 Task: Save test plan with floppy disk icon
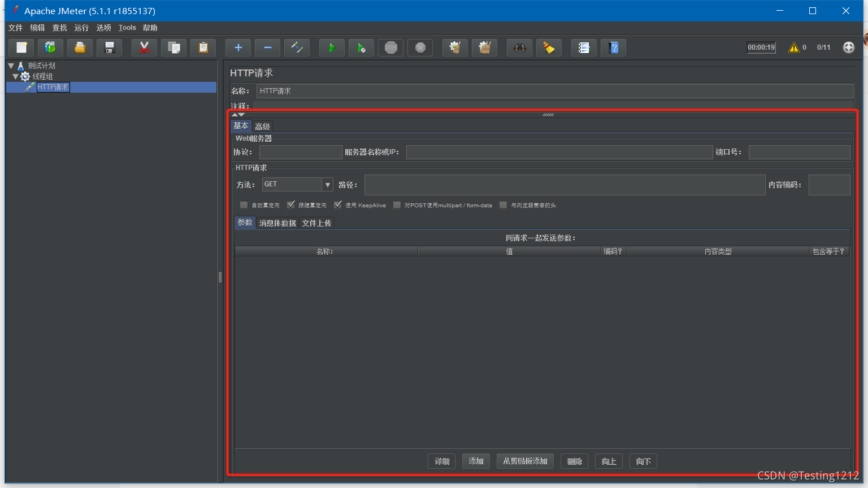pos(110,47)
